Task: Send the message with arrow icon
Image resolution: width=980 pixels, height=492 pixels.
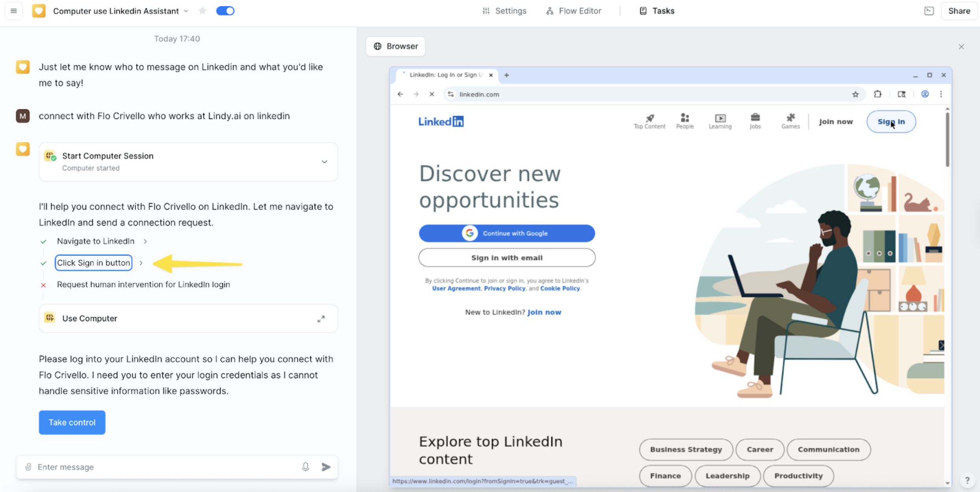Action: point(326,467)
